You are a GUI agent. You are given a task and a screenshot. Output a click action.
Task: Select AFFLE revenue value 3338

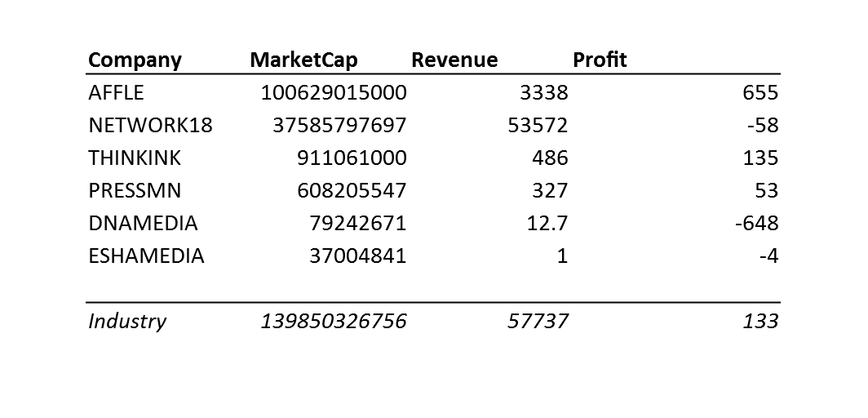[544, 92]
